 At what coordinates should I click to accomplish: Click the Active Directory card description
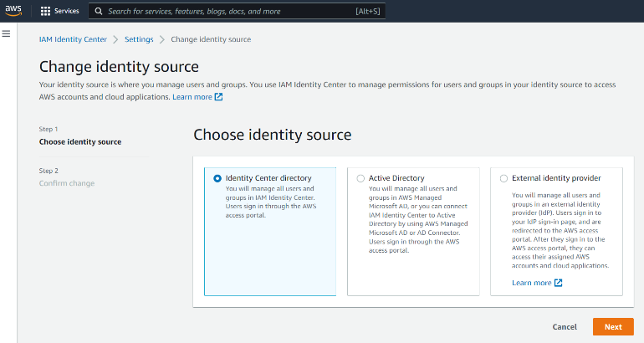point(418,219)
